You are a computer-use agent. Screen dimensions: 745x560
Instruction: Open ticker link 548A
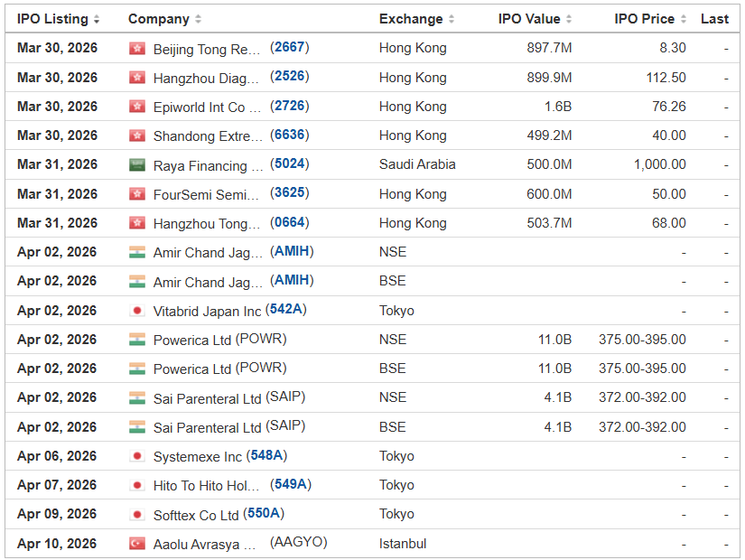tap(266, 455)
